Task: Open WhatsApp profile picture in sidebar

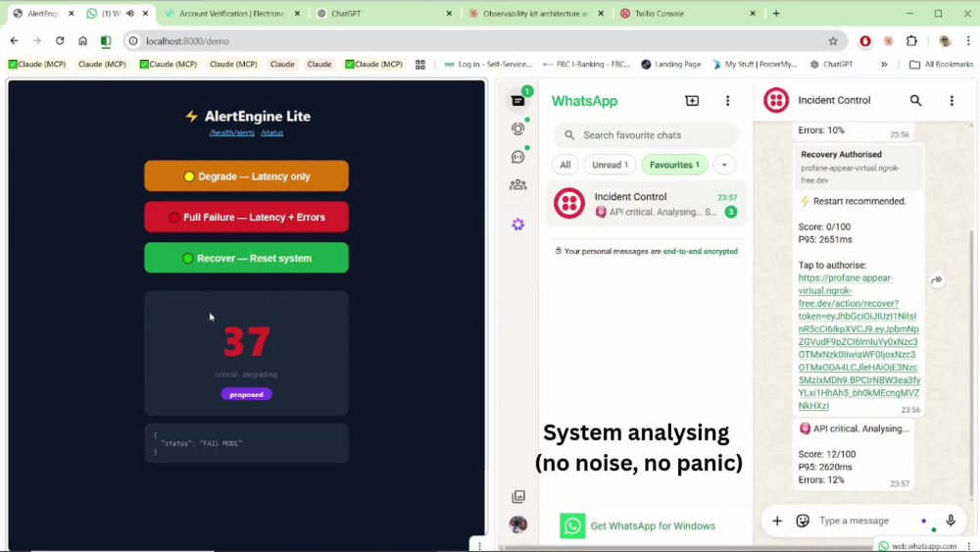Action: click(518, 525)
